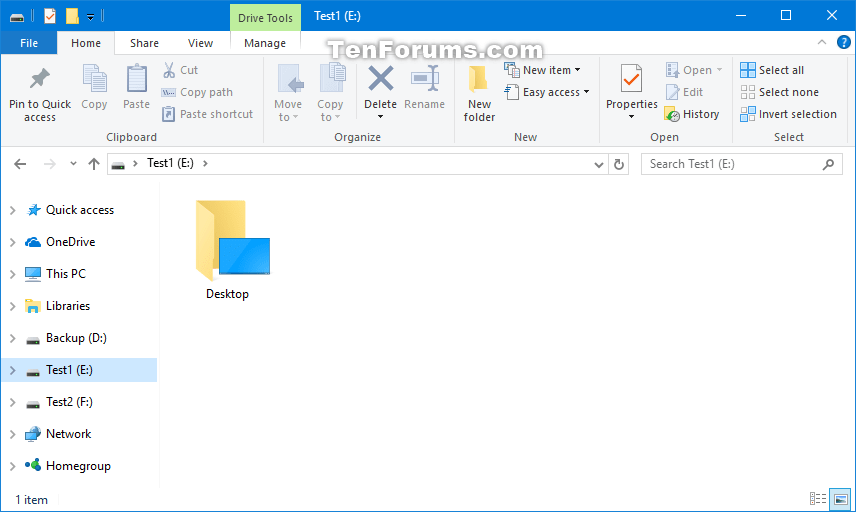This screenshot has height=512, width=856.
Task: Click the Rename icon
Action: (x=425, y=79)
